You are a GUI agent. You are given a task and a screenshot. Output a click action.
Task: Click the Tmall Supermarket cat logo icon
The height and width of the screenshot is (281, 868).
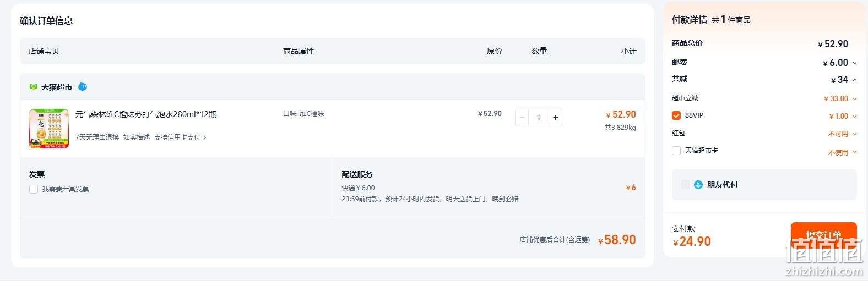click(x=33, y=87)
